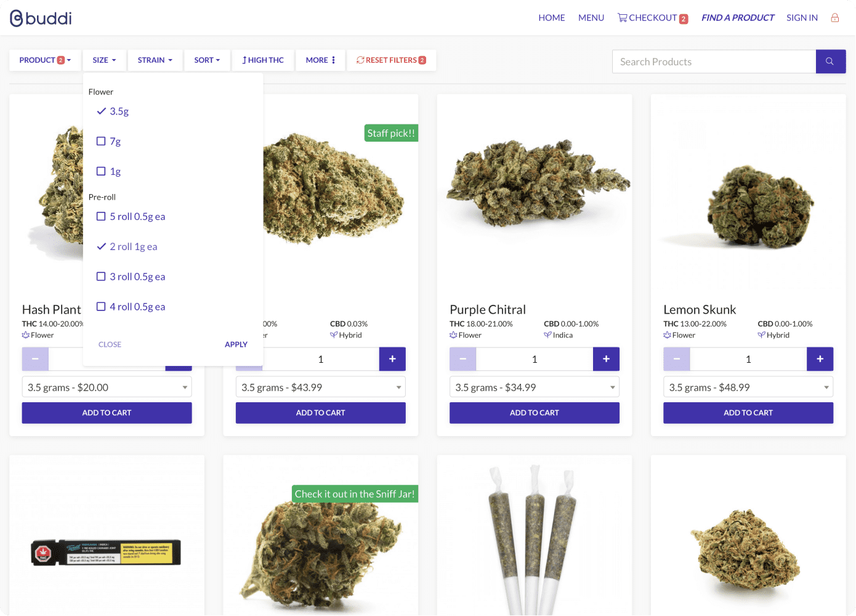Open the Product filter dropdown
The width and height of the screenshot is (856, 616).
[45, 60]
